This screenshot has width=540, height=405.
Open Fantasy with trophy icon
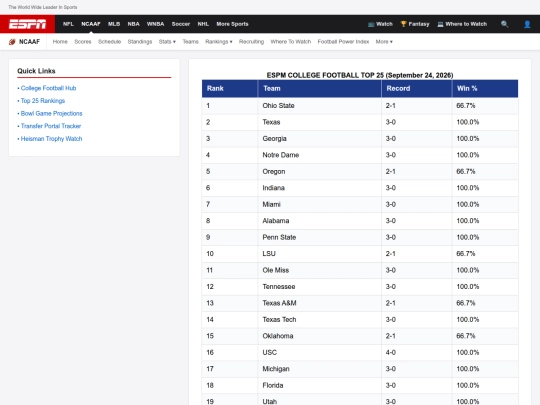point(415,24)
